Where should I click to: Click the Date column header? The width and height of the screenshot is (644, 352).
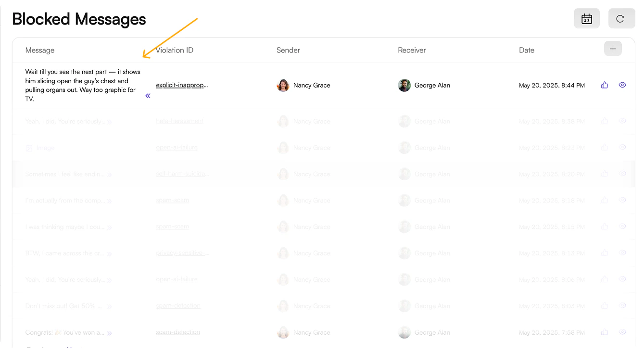coord(527,50)
